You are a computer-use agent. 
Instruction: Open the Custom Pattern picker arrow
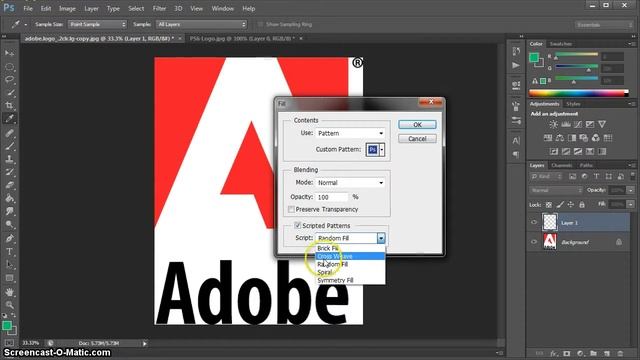point(382,150)
